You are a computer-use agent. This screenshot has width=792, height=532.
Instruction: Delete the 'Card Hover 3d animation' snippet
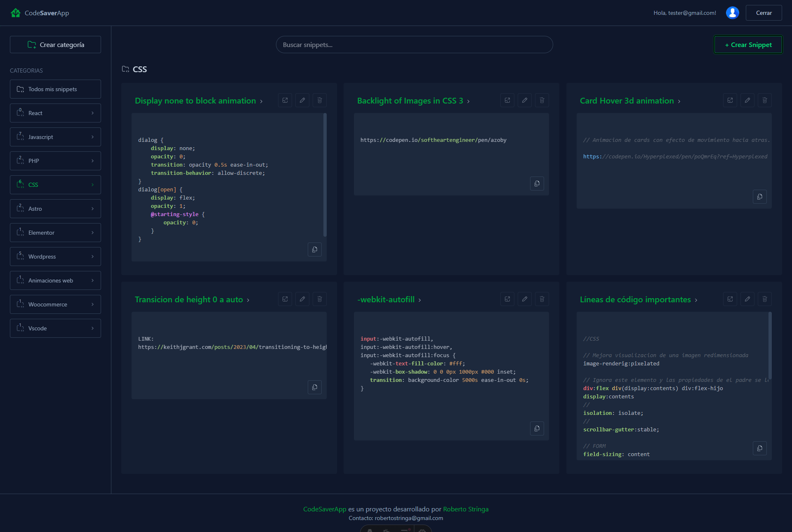pyautogui.click(x=765, y=100)
